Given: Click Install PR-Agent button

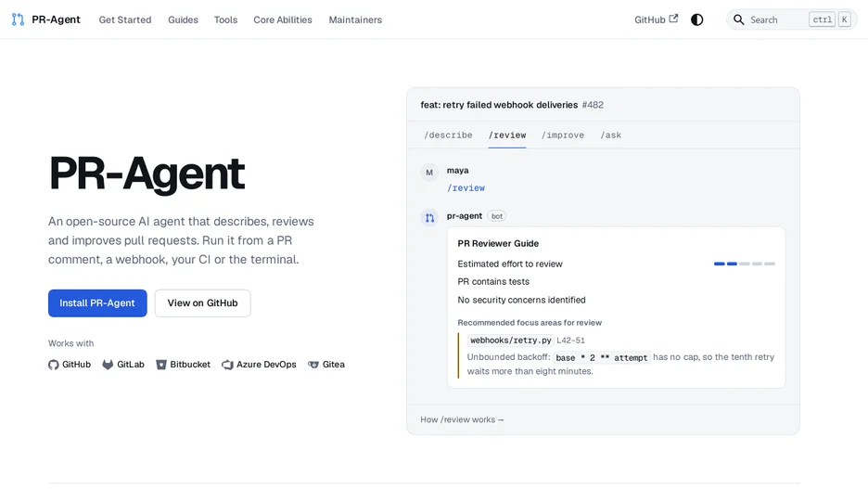Looking at the screenshot, I should click(x=97, y=302).
